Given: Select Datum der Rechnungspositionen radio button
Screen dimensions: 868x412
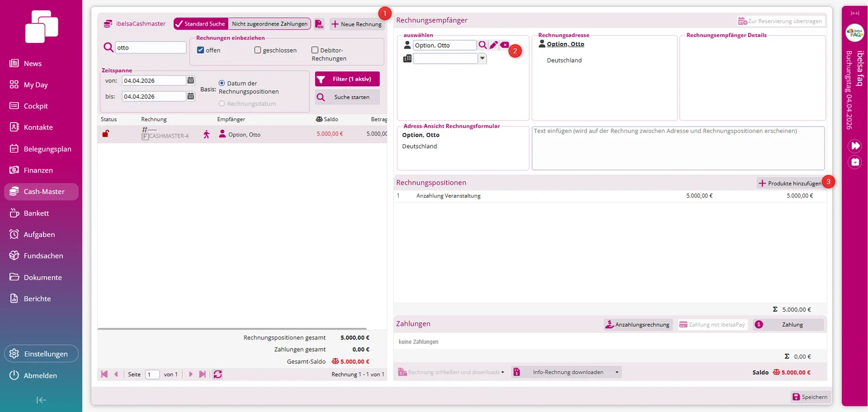Looking at the screenshot, I should [221, 83].
